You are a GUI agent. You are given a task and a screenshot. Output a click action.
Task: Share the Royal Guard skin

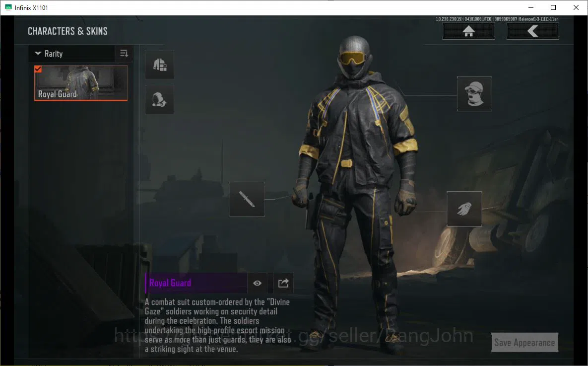tap(283, 283)
